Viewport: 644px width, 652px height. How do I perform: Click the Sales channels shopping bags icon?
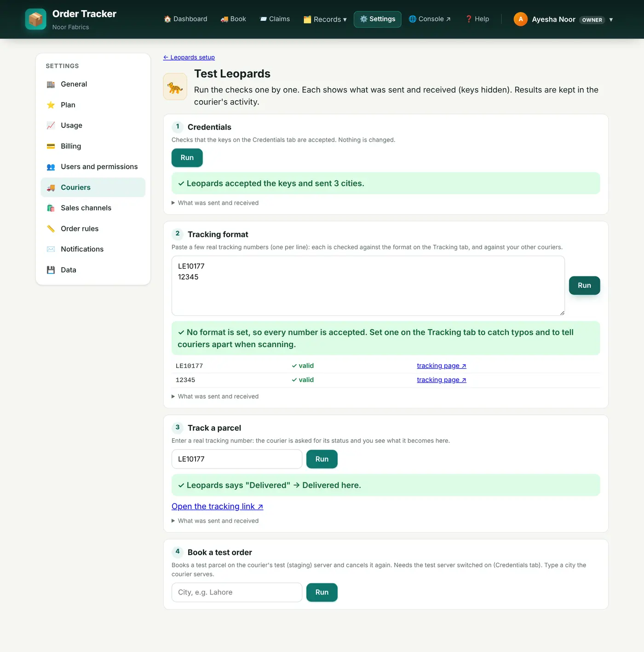point(51,208)
